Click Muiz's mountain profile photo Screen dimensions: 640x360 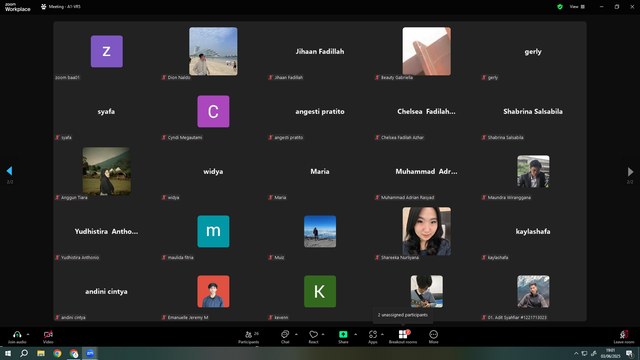coord(320,231)
